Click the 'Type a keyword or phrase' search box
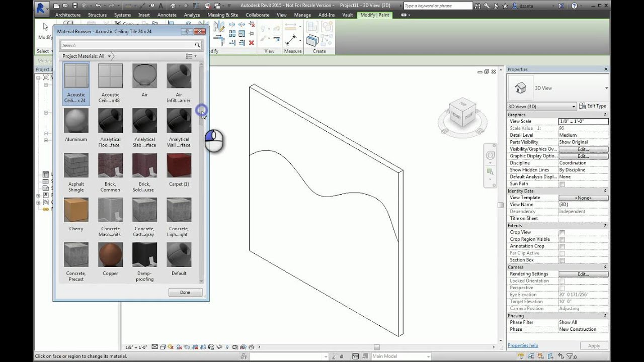The image size is (644, 362). pyautogui.click(x=438, y=6)
